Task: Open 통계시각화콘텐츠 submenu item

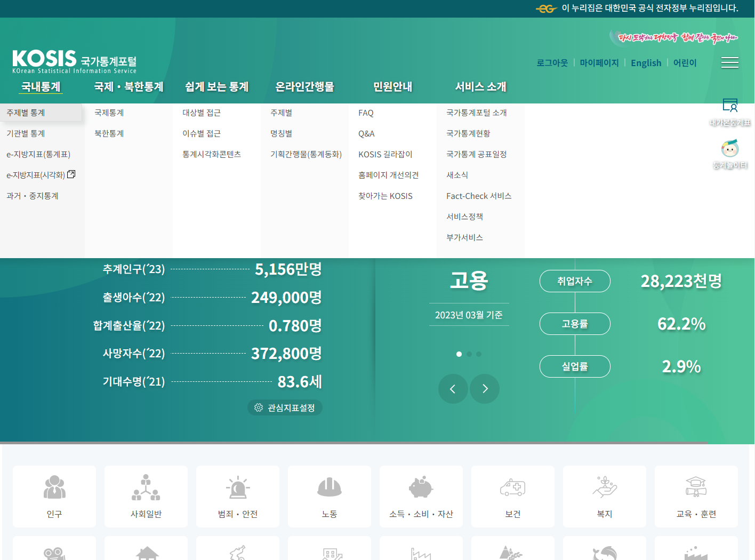Action: coord(212,154)
